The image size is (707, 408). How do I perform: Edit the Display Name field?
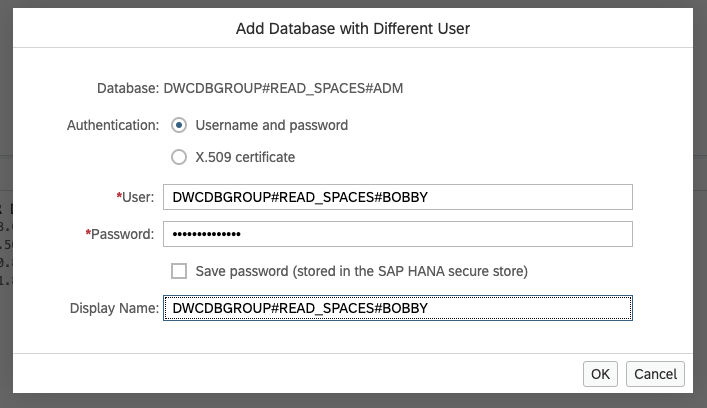point(398,308)
